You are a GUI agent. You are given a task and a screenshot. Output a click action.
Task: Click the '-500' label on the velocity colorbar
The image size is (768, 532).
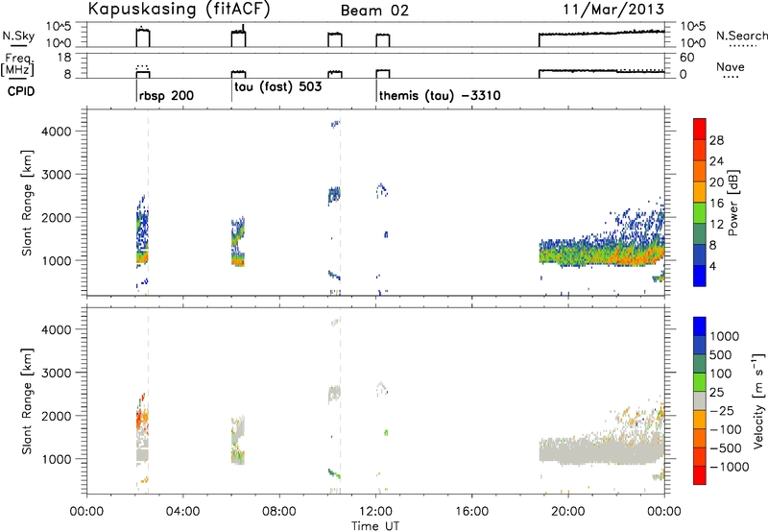[x=726, y=447]
